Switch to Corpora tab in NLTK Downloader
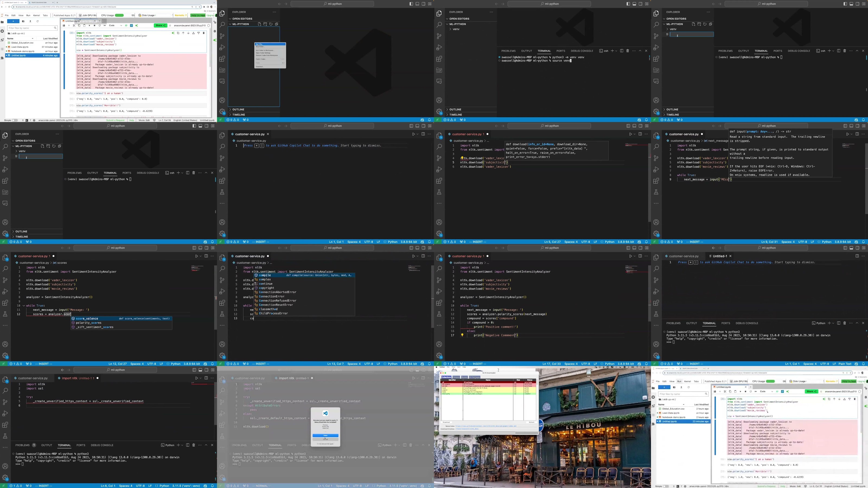This screenshot has width=868, height=488. click(456, 378)
